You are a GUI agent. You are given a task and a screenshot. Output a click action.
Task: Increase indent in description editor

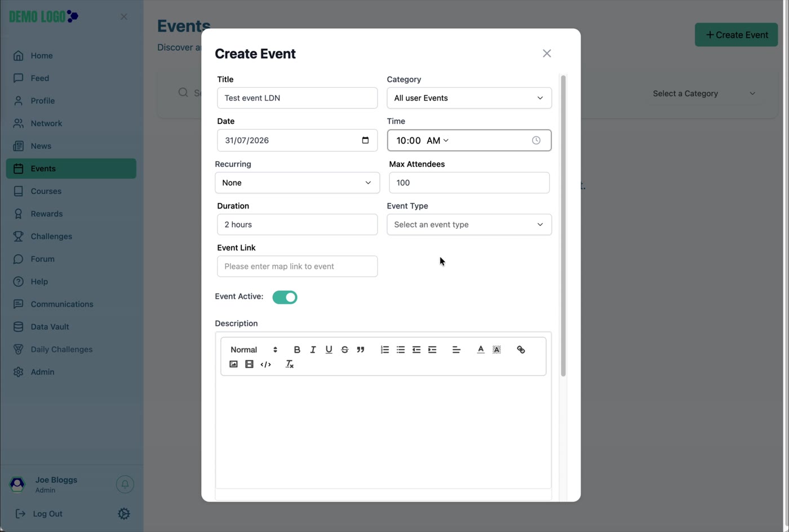click(432, 349)
